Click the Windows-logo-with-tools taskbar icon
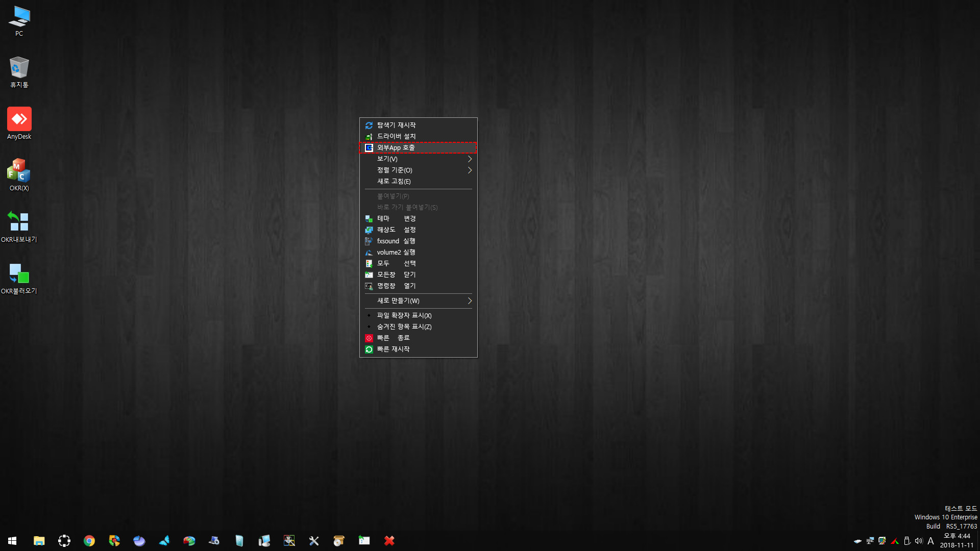This screenshot has width=980, height=551. pyautogui.click(x=289, y=541)
